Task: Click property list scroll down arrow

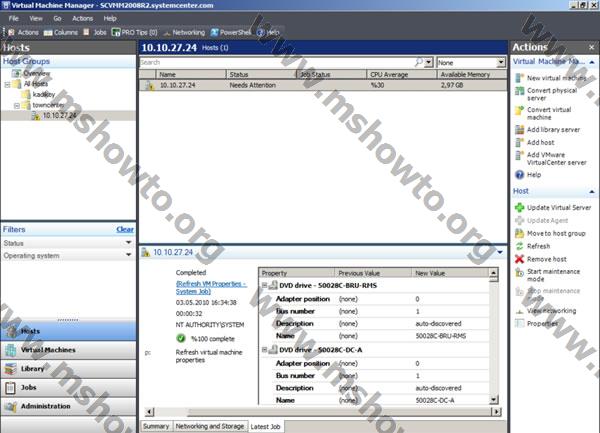Action: click(x=494, y=400)
